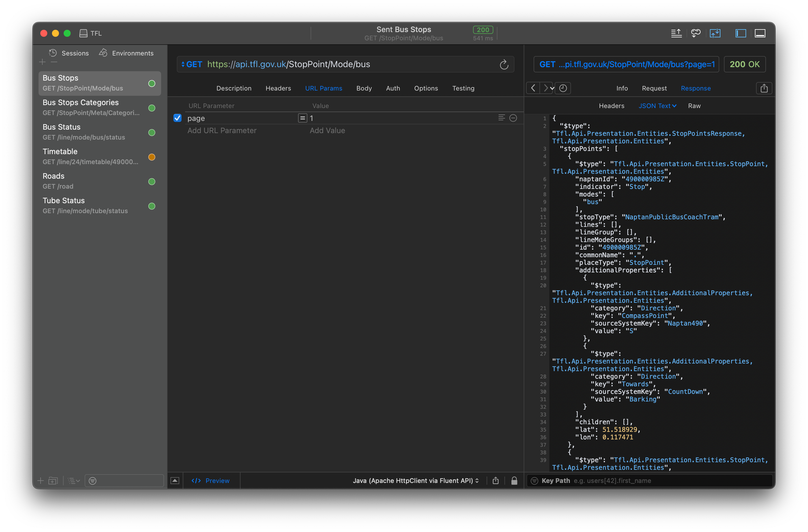Go to previous response with back arrow

pos(533,88)
